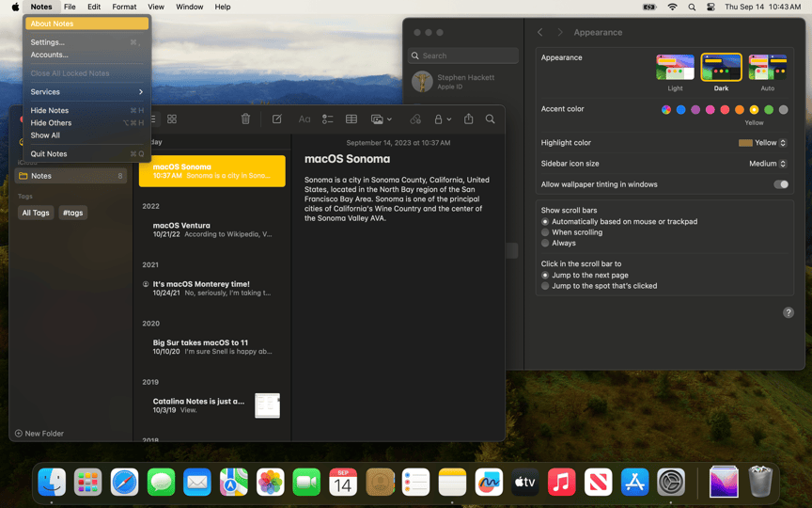Open Freeform from the Dock

[x=489, y=482]
